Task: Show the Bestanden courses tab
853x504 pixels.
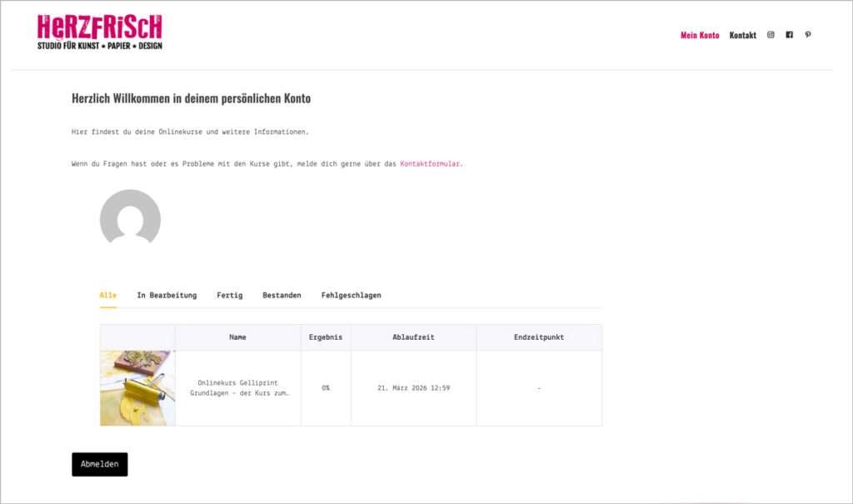Action: tap(282, 295)
